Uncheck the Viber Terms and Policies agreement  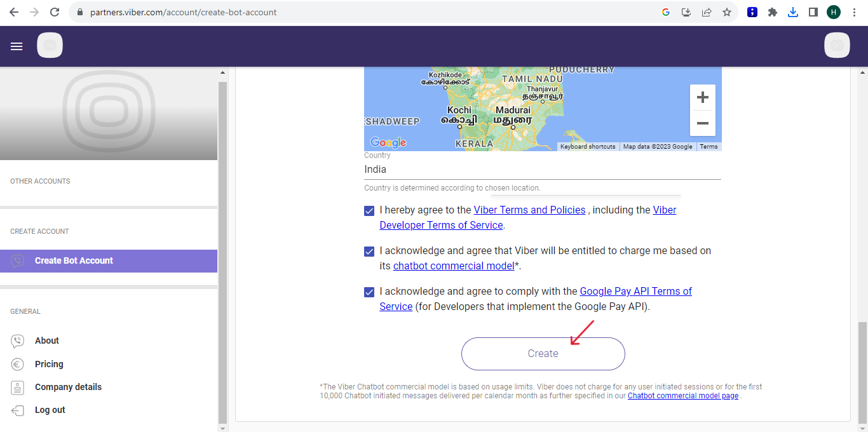(369, 210)
